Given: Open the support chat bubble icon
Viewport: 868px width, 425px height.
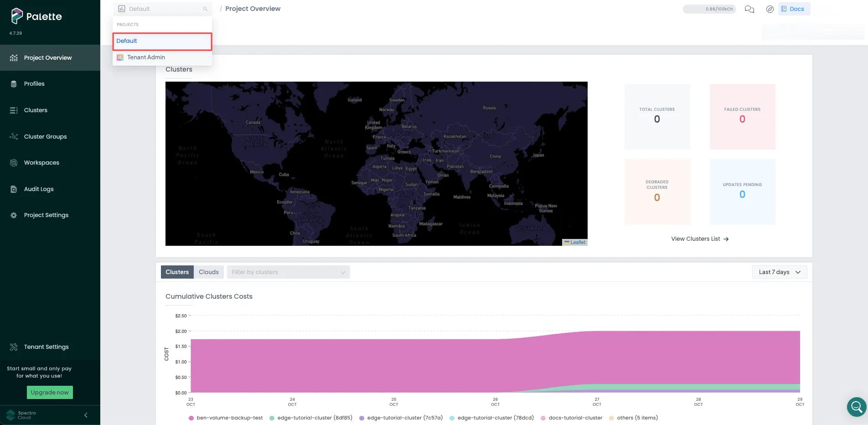Looking at the screenshot, I should pyautogui.click(x=856, y=406).
